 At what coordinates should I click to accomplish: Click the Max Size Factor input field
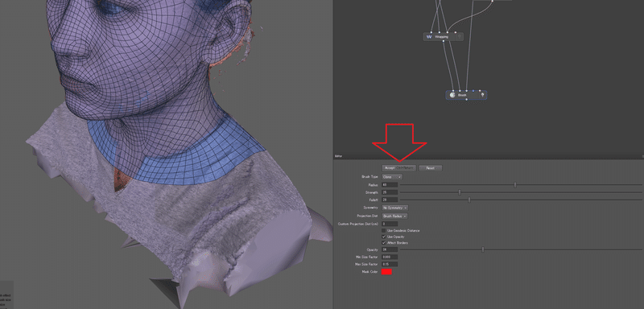(390, 264)
